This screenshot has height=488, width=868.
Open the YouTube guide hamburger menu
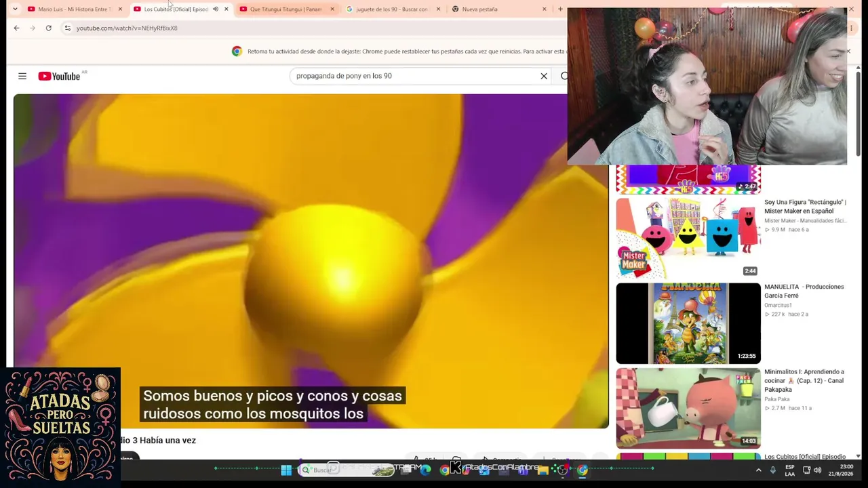point(22,76)
